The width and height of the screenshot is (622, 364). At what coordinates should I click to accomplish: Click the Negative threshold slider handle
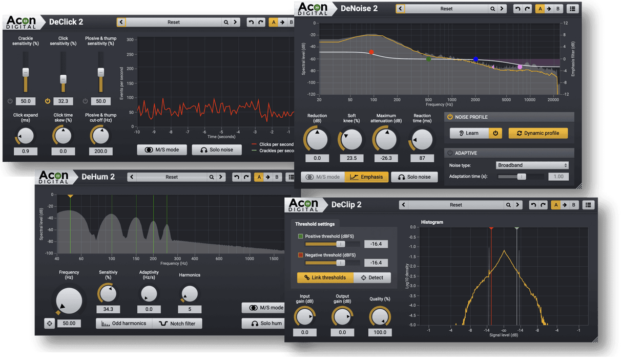[x=340, y=263]
